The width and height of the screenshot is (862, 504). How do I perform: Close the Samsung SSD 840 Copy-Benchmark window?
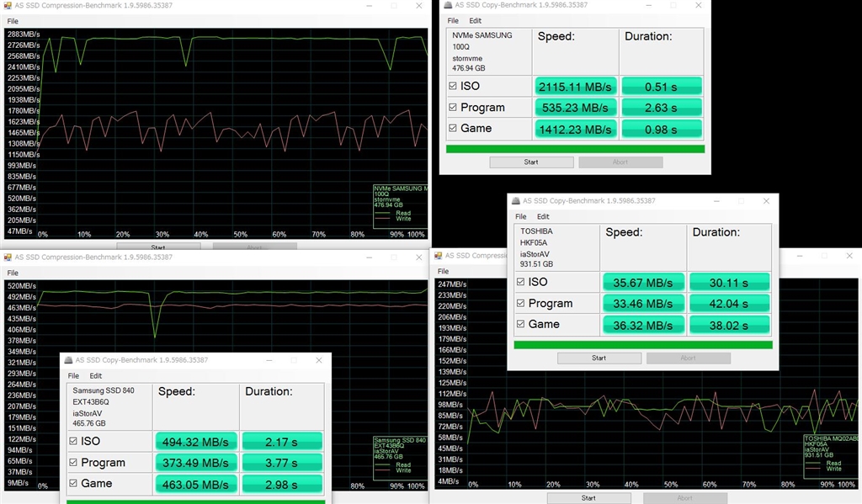[319, 360]
